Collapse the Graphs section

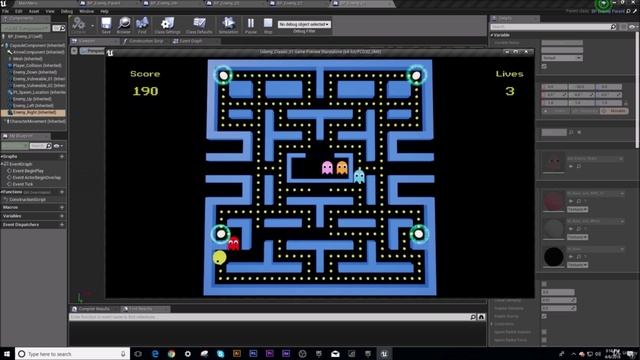pos(2,156)
